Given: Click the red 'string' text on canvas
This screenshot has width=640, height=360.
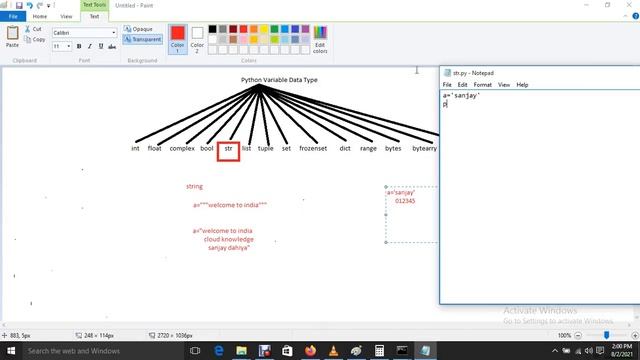Looking at the screenshot, I should pyautogui.click(x=194, y=187).
